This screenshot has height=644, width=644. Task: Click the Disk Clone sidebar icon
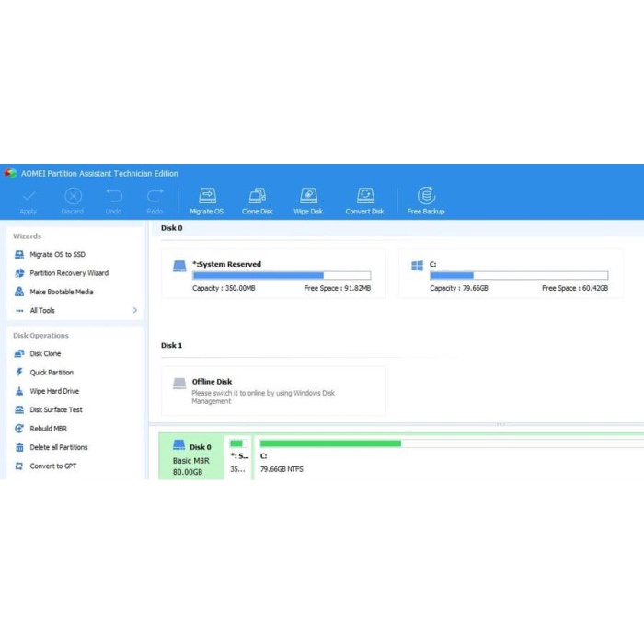point(19,353)
